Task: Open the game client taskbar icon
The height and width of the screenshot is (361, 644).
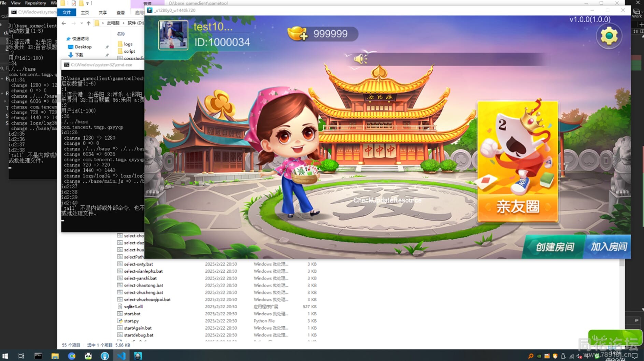Action: click(138, 356)
